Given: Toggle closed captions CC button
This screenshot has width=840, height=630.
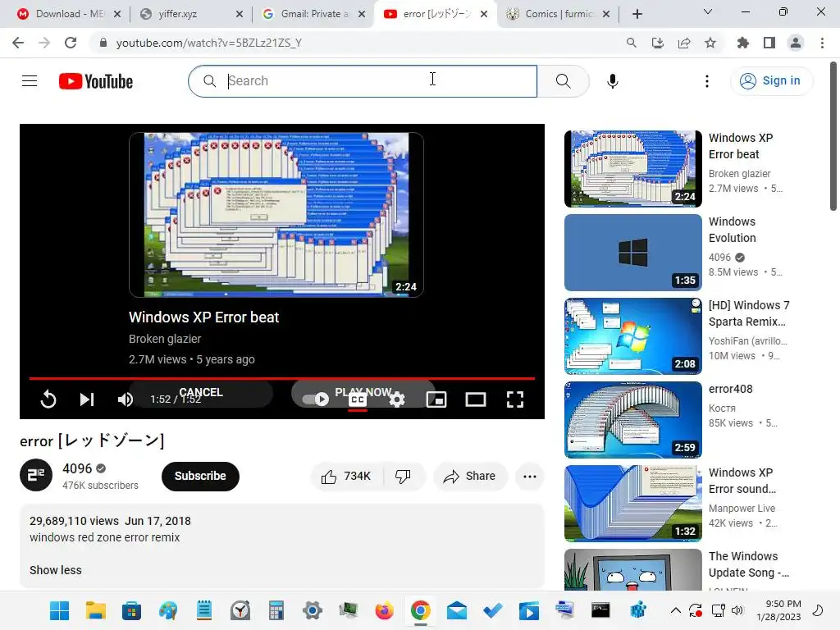Looking at the screenshot, I should (x=358, y=399).
